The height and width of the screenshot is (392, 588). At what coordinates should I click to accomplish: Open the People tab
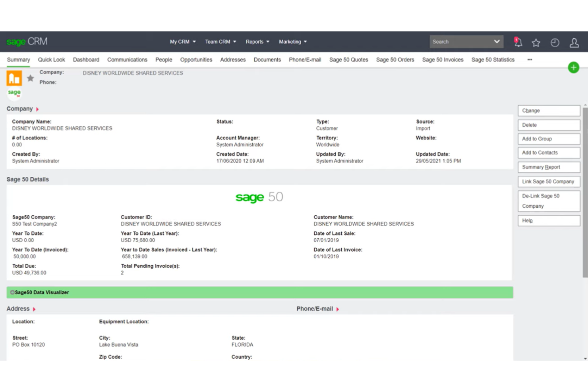tap(164, 60)
